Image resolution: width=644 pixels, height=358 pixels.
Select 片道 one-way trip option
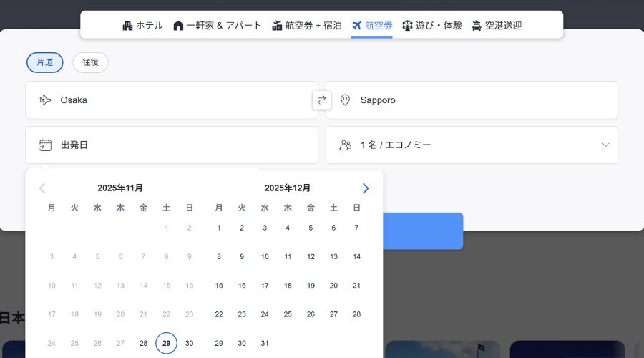pyautogui.click(x=45, y=62)
